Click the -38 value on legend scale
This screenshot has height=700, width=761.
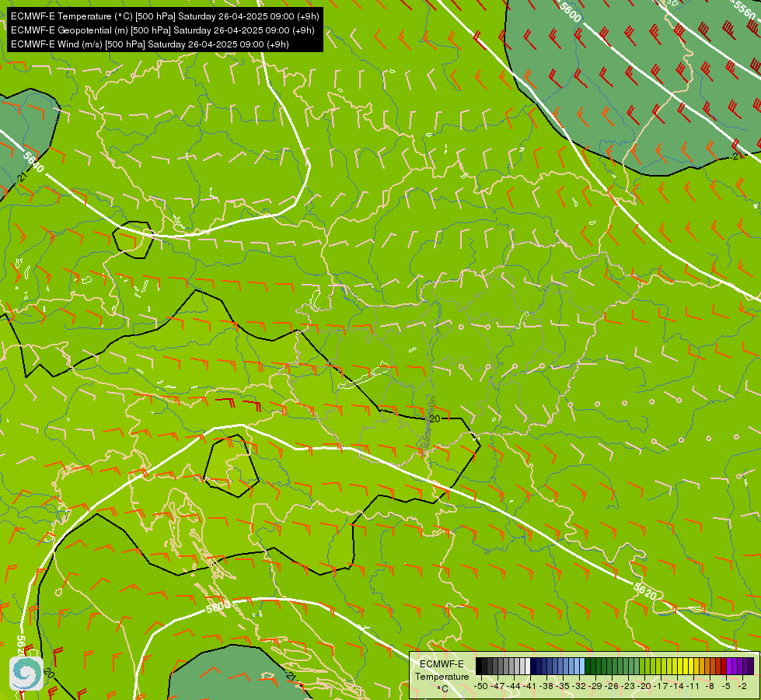pos(546,686)
